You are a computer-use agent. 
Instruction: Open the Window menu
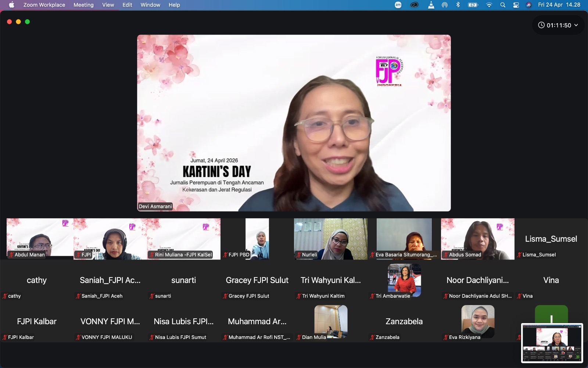click(150, 5)
